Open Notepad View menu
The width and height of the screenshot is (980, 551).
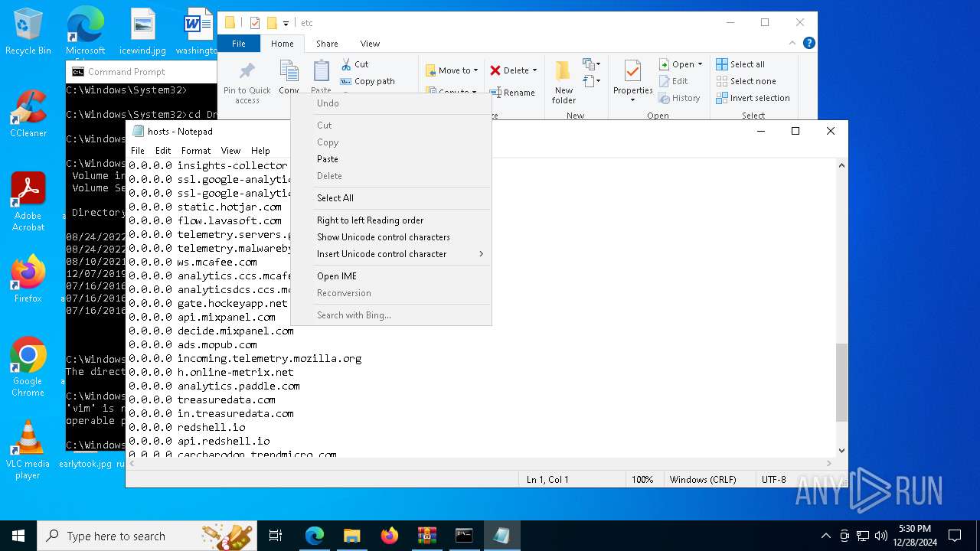tap(230, 151)
